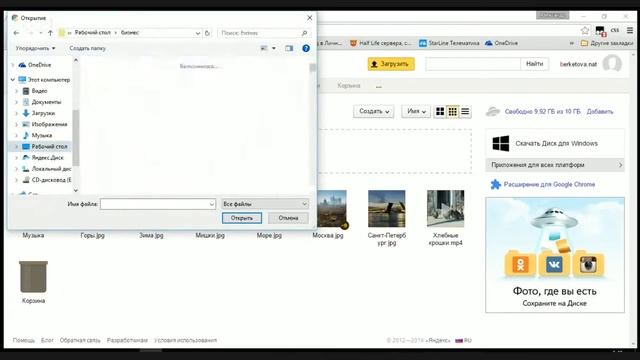Screen dimensions: 640x360
Task: Open the Имя sort dropdown
Action: (416, 111)
